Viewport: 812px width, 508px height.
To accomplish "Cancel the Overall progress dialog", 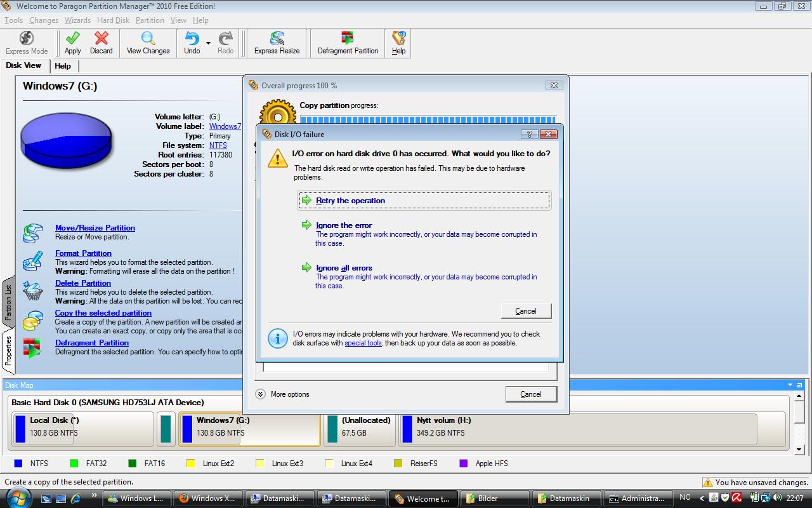I will tap(531, 394).
